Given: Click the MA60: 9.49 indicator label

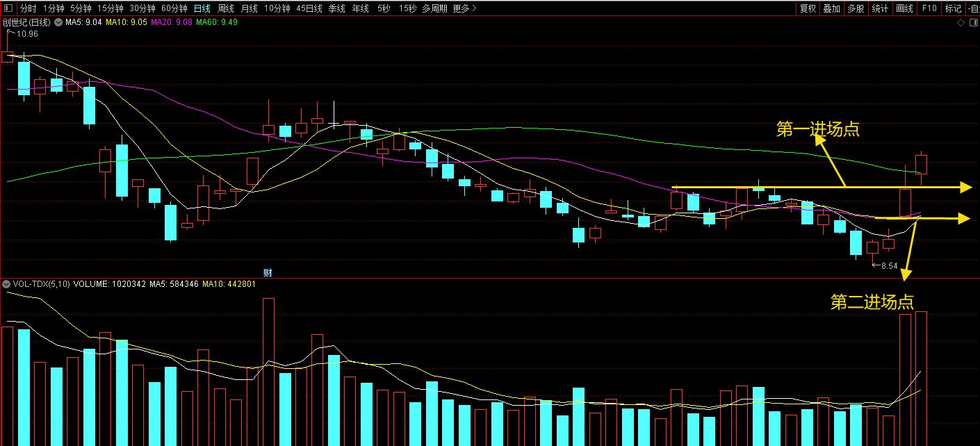Looking at the screenshot, I should click(x=217, y=22).
